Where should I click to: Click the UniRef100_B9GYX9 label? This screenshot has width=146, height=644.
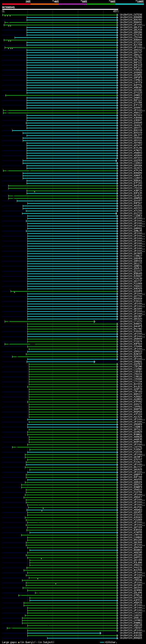point(131,130)
